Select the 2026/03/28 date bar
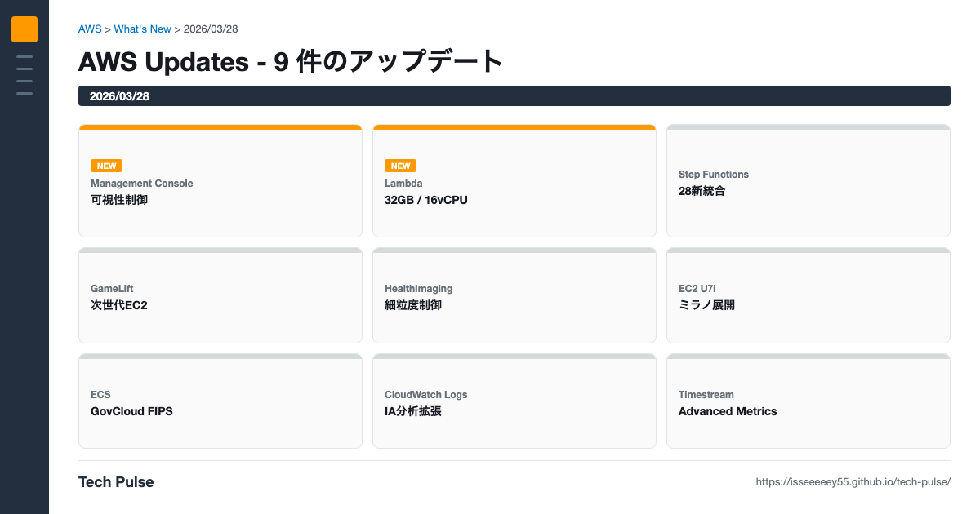The height and width of the screenshot is (514, 980). [514, 96]
